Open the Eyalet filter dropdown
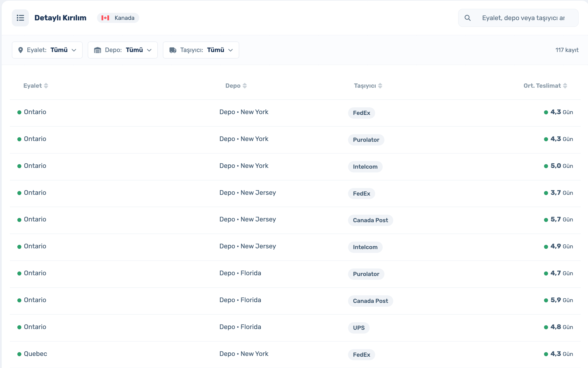588x368 pixels. click(47, 50)
